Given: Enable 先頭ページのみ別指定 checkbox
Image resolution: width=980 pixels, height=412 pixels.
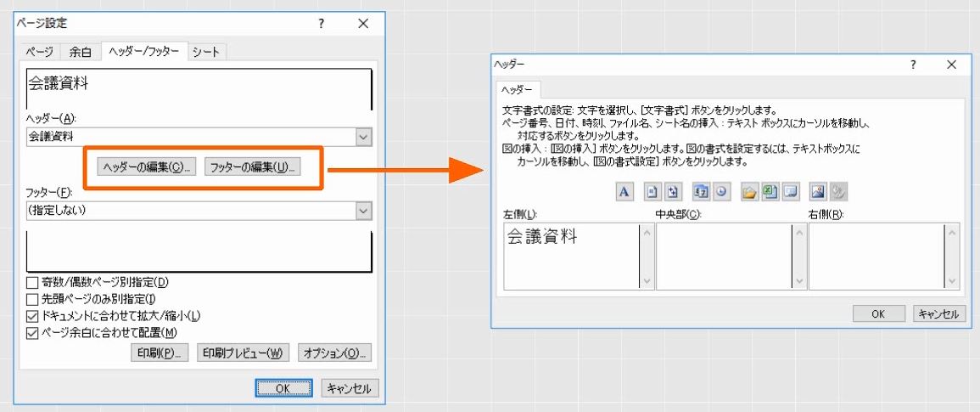Looking at the screenshot, I should pos(32,299).
